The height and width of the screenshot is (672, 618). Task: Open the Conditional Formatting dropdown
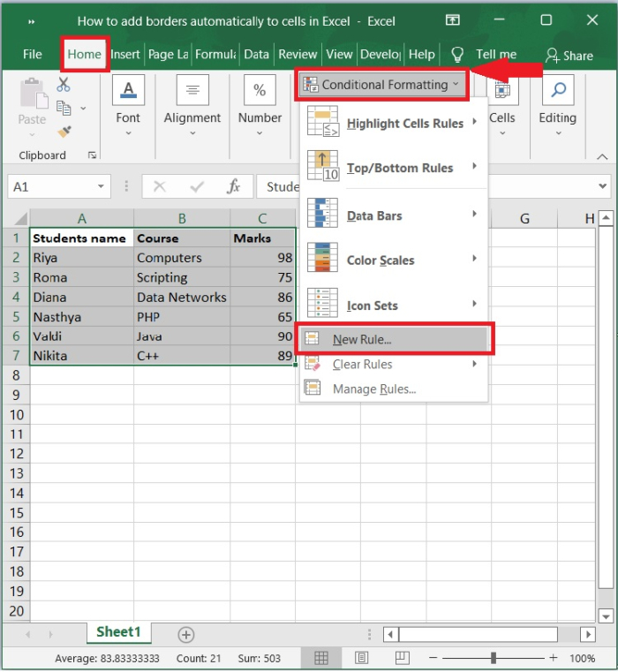[382, 85]
